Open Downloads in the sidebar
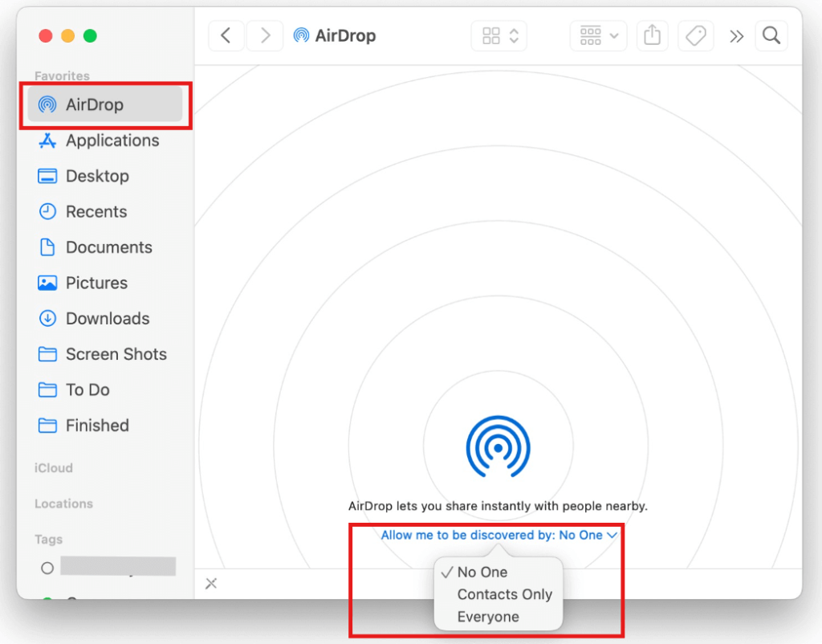Viewport: 822px width, 644px height. point(105,319)
